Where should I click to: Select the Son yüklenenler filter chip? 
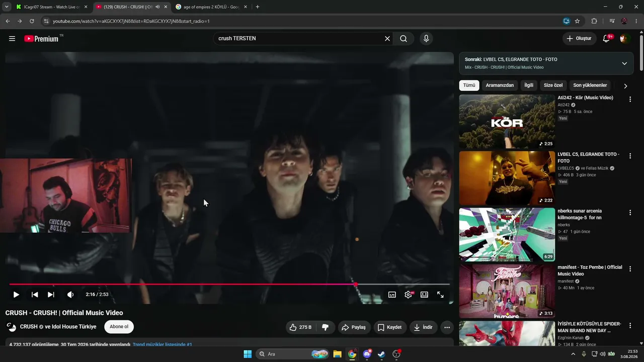[590, 85]
